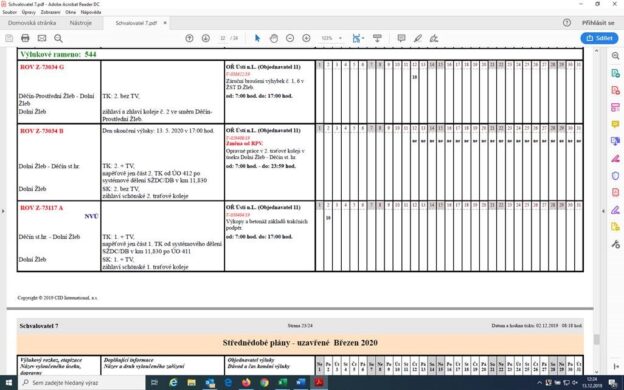Open the Protect shield tool in right pane
The width and height of the screenshot is (624, 390).
(x=615, y=176)
